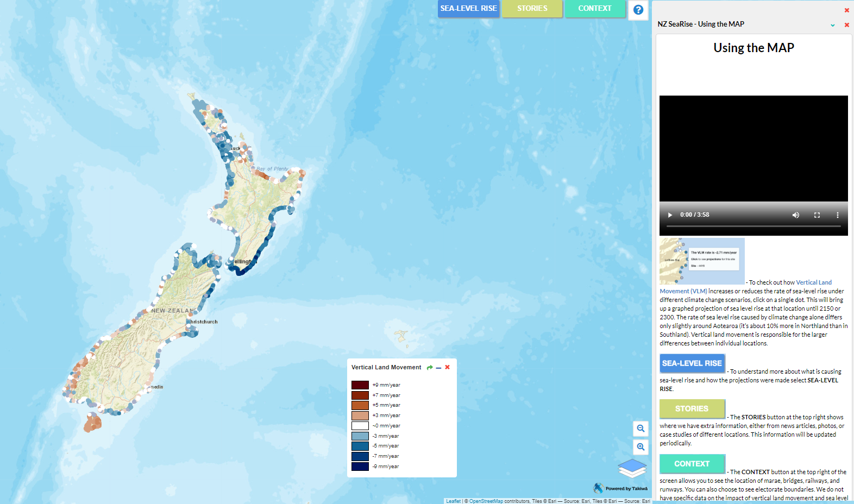Click the -9 mm/year legend swatch
This screenshot has height=504, width=854.
[360, 467]
